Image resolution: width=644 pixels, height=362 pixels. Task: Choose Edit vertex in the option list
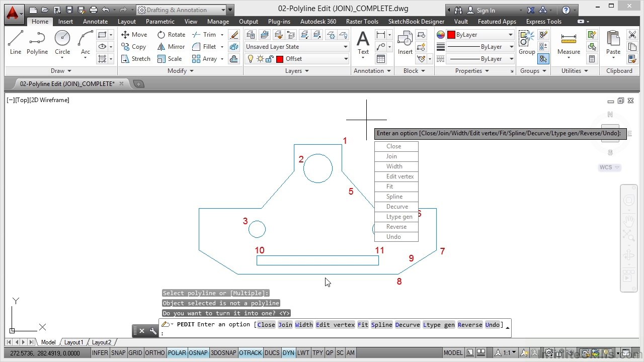(396, 176)
